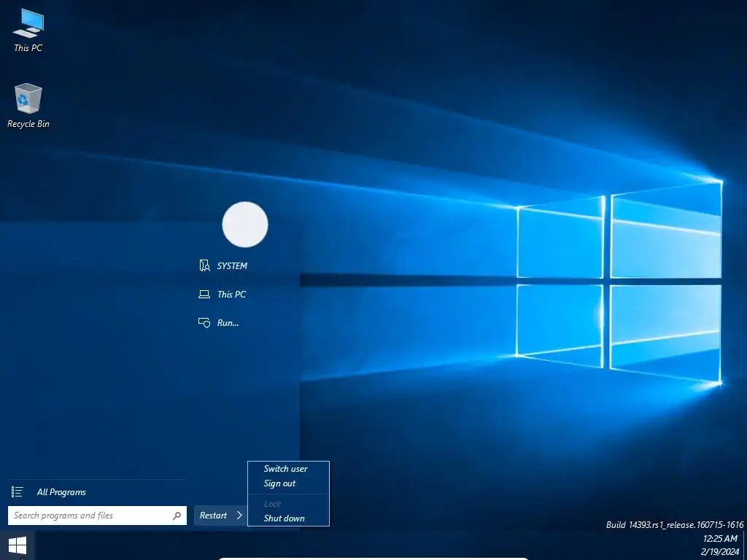Screen dimensions: 747x560
Task: Focus the Search programs and files box
Action: (97, 516)
